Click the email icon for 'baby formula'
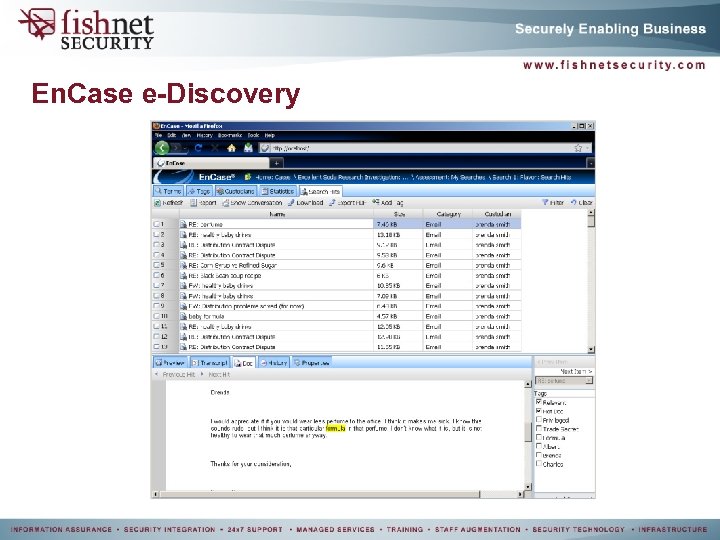This screenshot has height=540, width=720. [183, 316]
